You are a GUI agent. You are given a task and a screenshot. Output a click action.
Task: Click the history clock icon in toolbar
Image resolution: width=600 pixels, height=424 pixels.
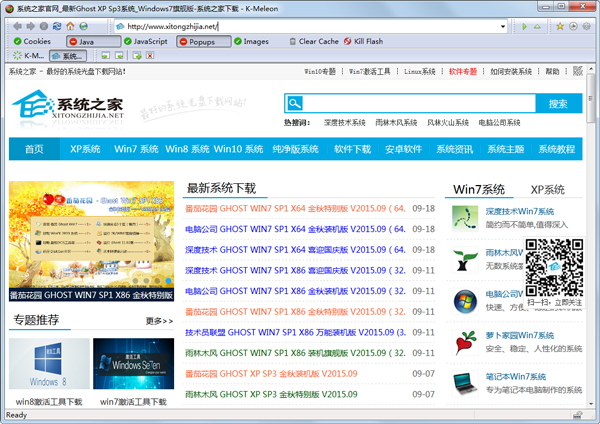coord(573,26)
